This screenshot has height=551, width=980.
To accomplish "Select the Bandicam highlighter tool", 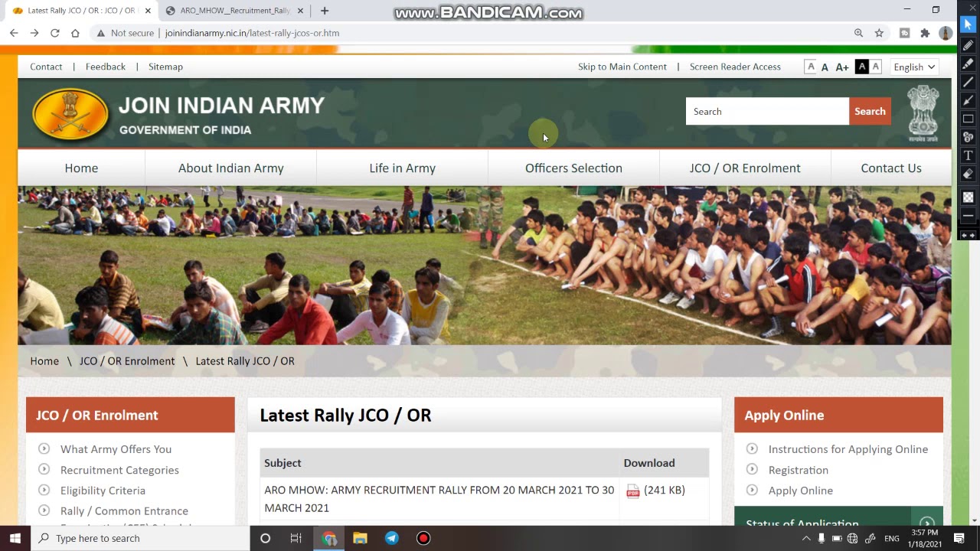I will [968, 64].
